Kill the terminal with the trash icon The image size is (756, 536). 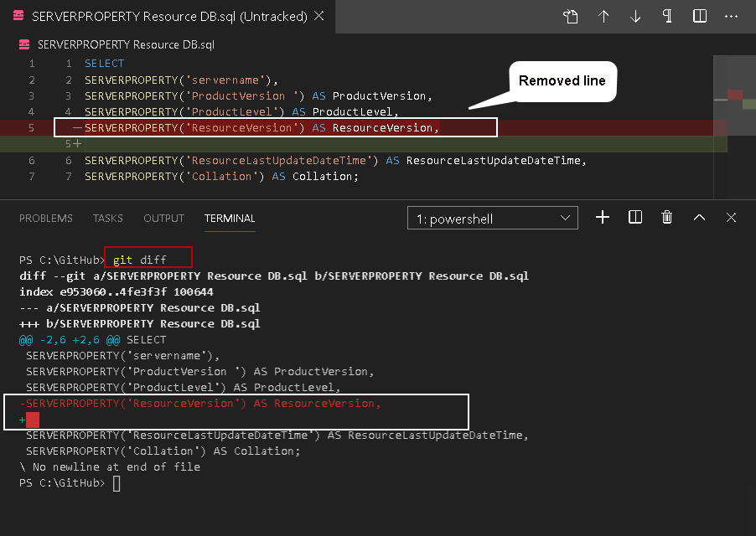667,218
